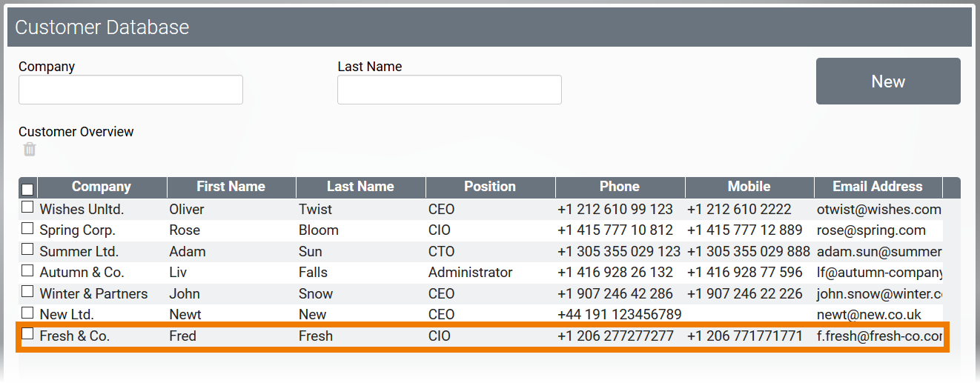980x383 pixels.
Task: Sort by the Company column header
Action: [102, 187]
